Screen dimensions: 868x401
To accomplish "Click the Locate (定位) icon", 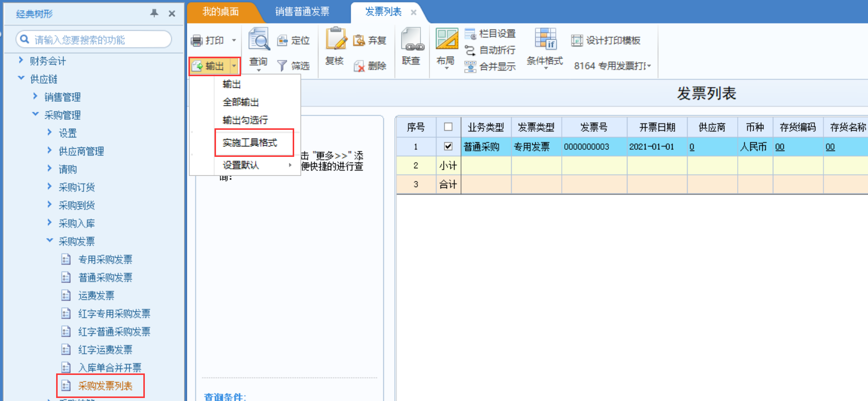I will (x=282, y=41).
